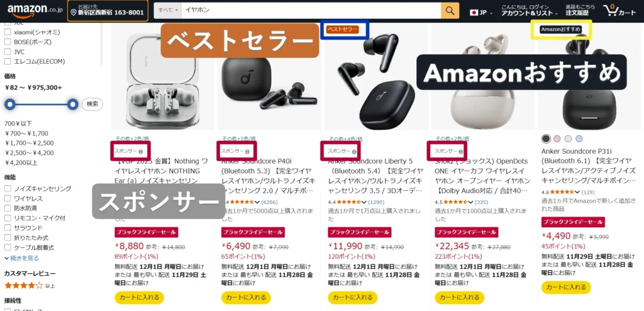This screenshot has height=311, width=644.
Task: Check the BOSE(ボーズ) brand checkbox
Action: click(x=8, y=42)
